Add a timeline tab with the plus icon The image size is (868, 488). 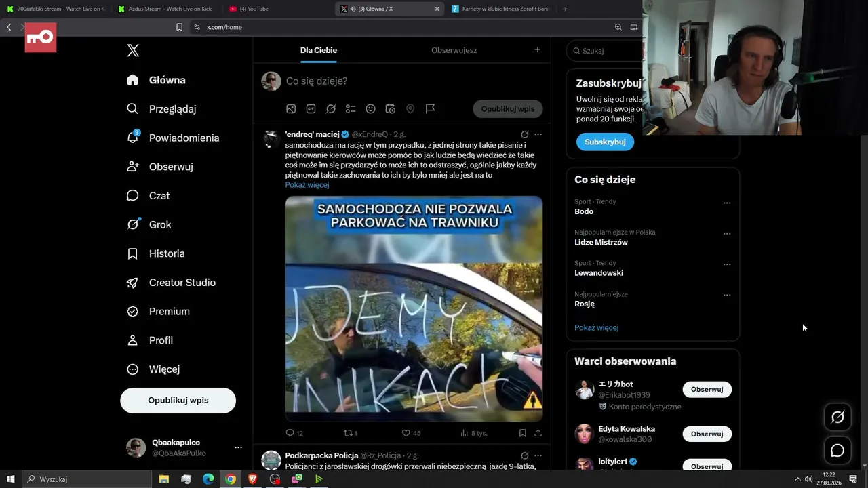coord(537,49)
